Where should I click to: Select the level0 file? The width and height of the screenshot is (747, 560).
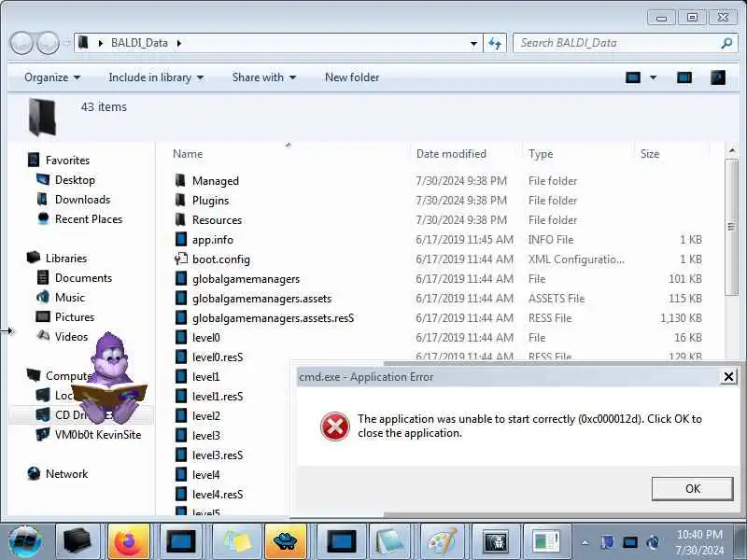coord(205,338)
